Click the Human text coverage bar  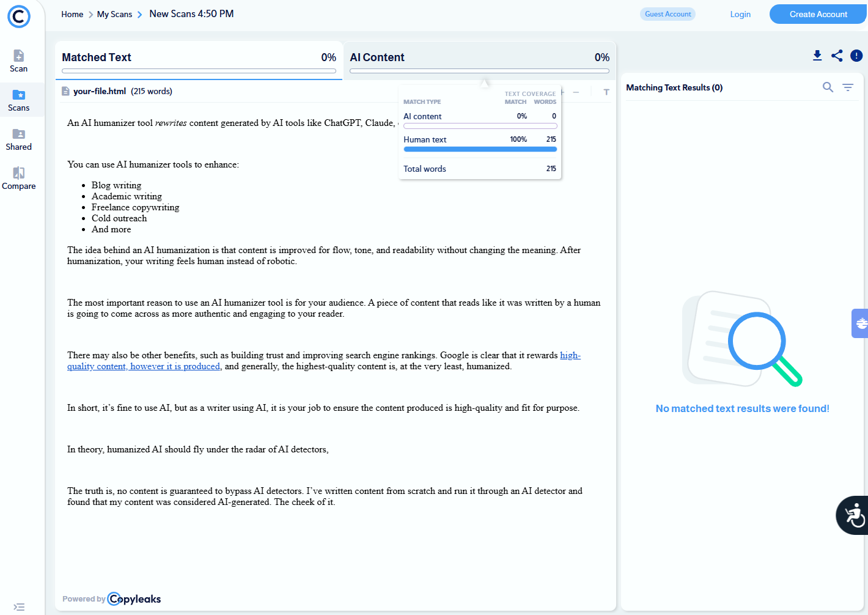pyautogui.click(x=480, y=148)
